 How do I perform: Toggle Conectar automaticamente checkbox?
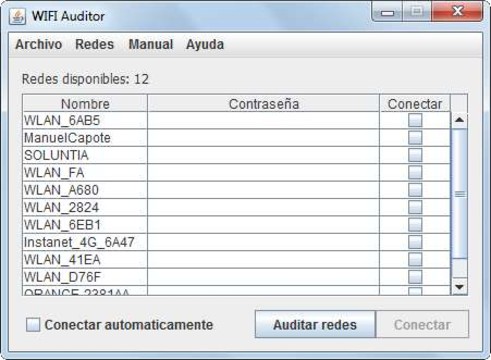(33, 324)
